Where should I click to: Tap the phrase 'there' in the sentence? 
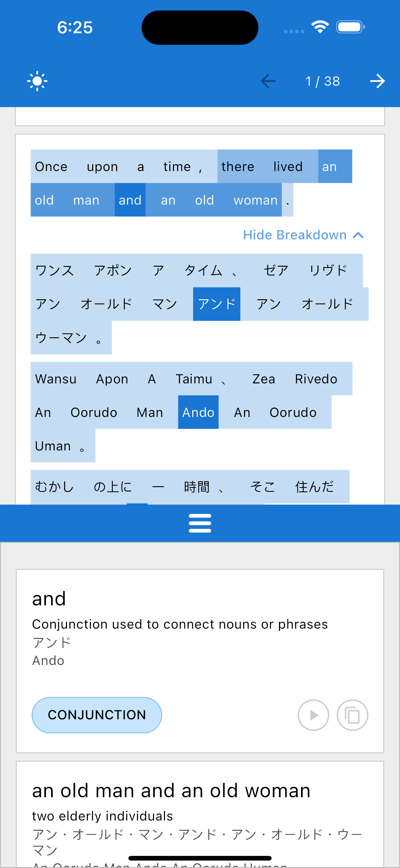click(x=238, y=166)
